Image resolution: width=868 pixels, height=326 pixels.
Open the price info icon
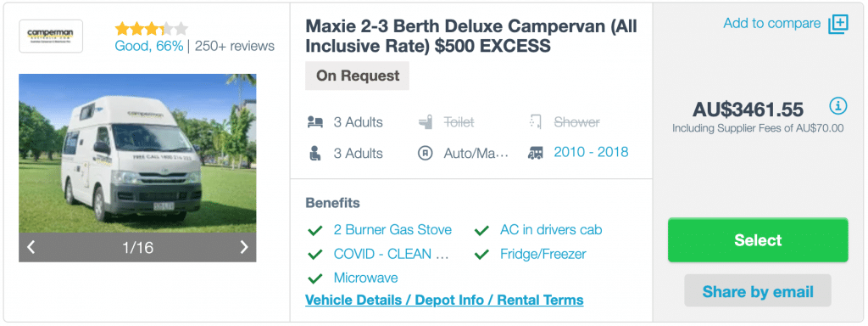tap(838, 105)
